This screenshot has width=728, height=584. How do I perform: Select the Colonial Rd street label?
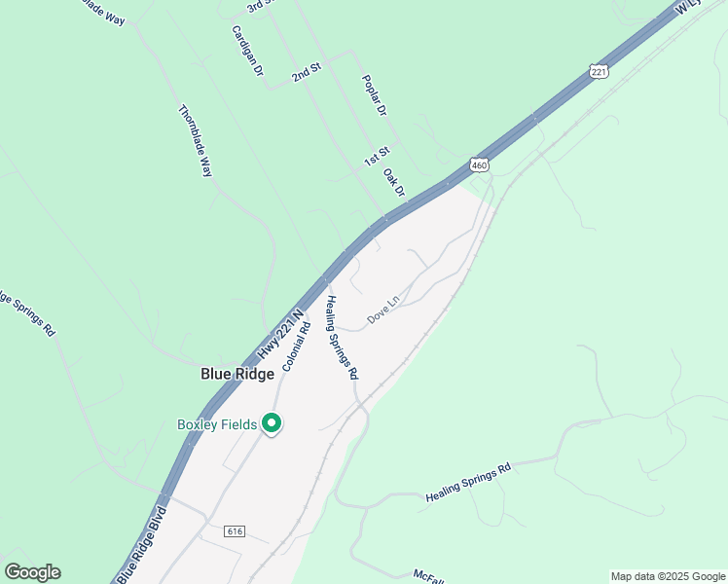click(x=296, y=347)
